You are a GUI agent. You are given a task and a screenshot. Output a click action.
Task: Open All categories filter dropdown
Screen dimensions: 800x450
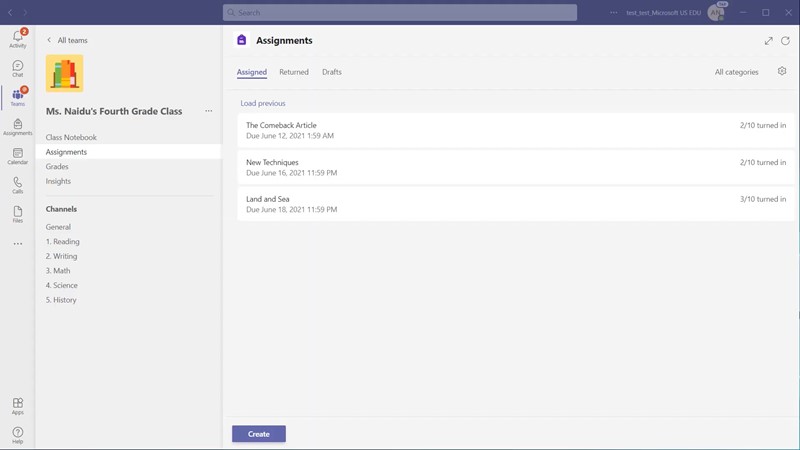click(736, 72)
